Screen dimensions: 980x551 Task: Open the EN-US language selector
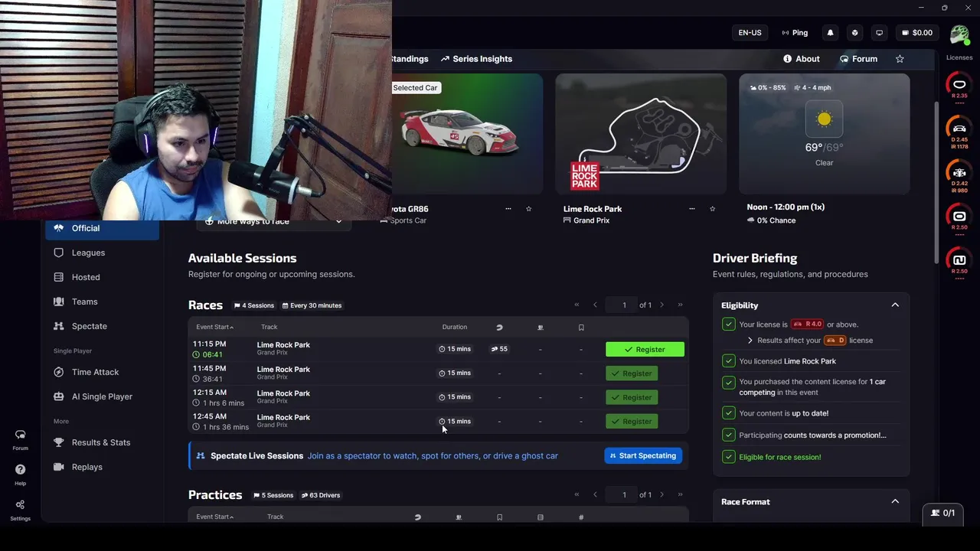(x=750, y=33)
